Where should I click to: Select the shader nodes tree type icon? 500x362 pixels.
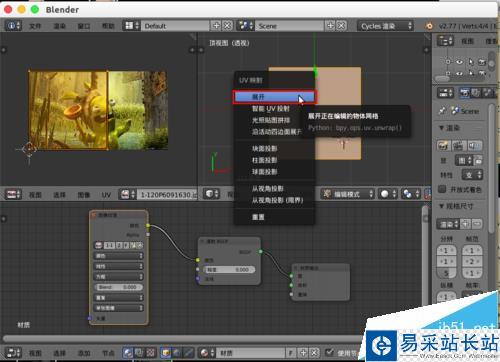point(128,353)
